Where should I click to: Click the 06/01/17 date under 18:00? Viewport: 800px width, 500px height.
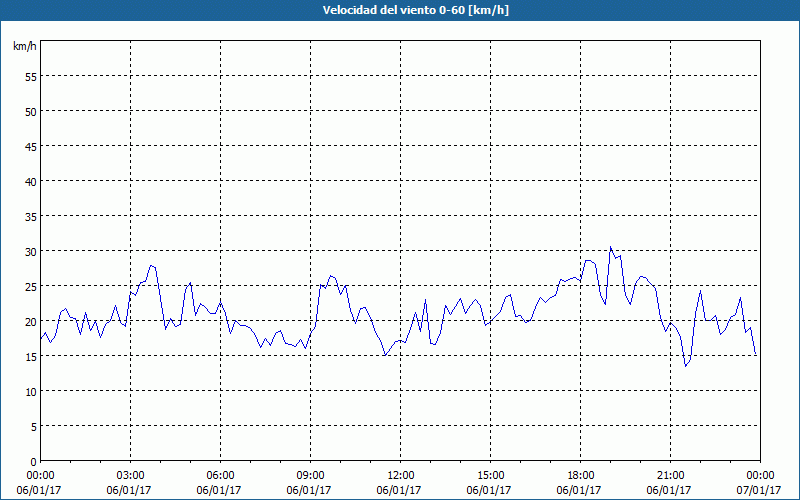tap(579, 490)
